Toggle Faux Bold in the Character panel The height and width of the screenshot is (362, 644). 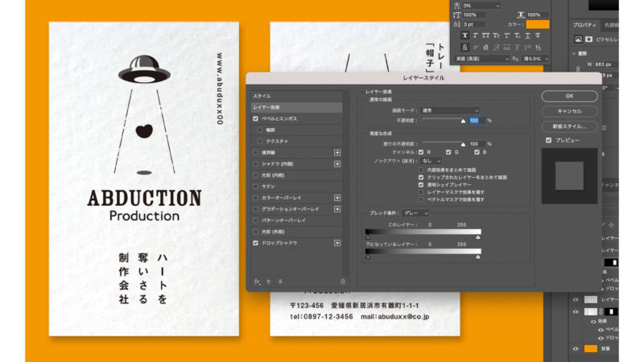click(464, 35)
